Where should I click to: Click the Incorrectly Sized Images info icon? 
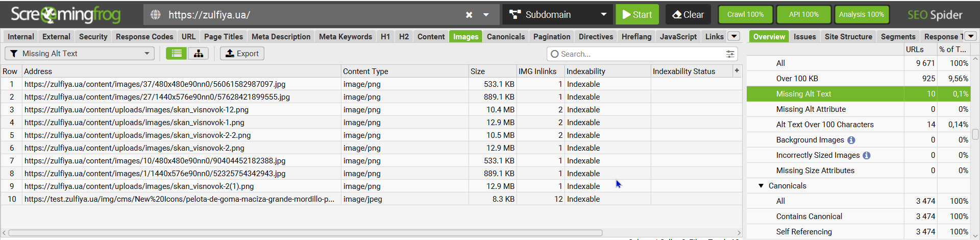tap(867, 155)
